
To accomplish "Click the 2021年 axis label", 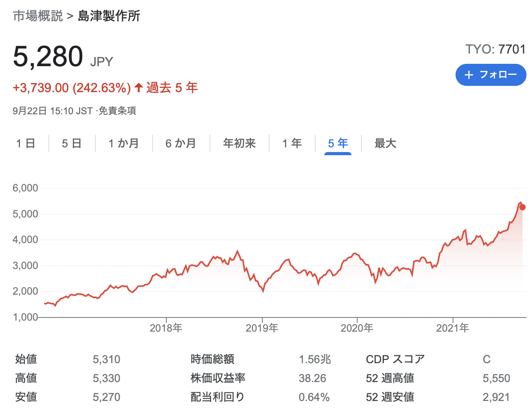I will tap(453, 328).
